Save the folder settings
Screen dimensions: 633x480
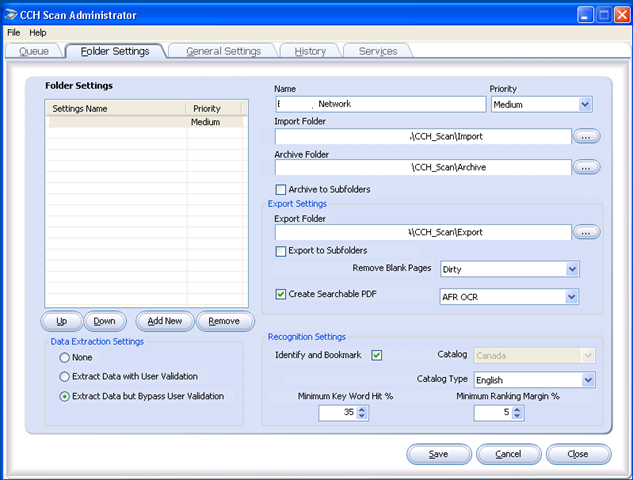(x=439, y=454)
